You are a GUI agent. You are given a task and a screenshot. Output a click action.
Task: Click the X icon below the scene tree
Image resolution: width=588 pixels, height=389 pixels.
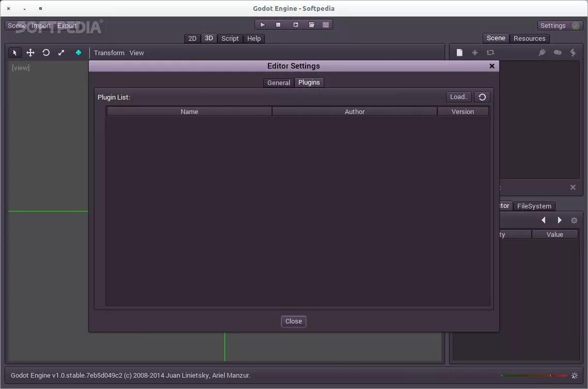pyautogui.click(x=573, y=187)
